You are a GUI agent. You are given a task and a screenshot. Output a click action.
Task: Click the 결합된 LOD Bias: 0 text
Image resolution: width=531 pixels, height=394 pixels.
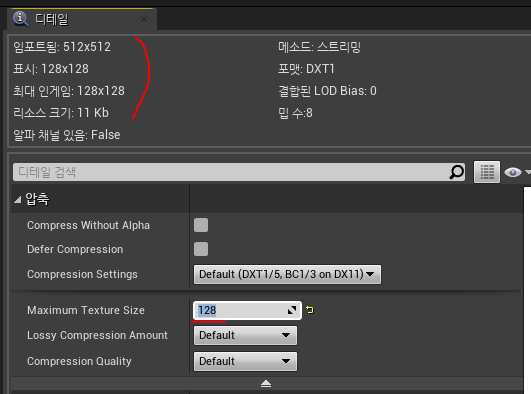[x=327, y=91]
